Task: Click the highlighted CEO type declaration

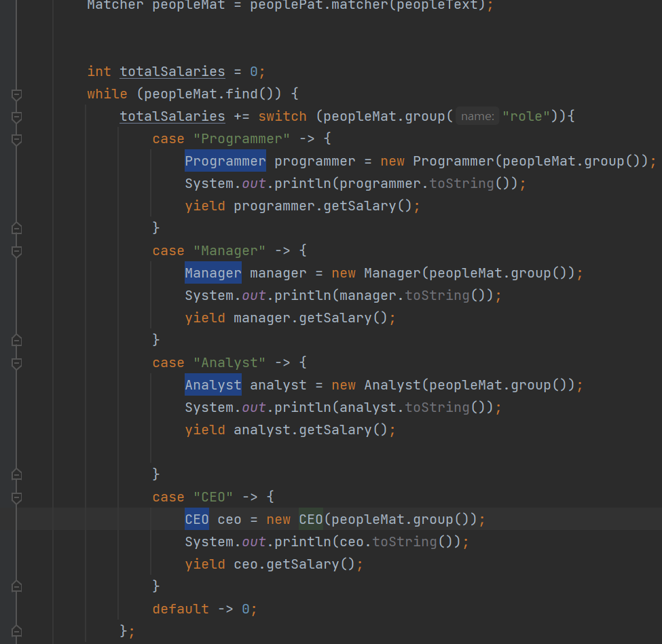Action: [197, 519]
